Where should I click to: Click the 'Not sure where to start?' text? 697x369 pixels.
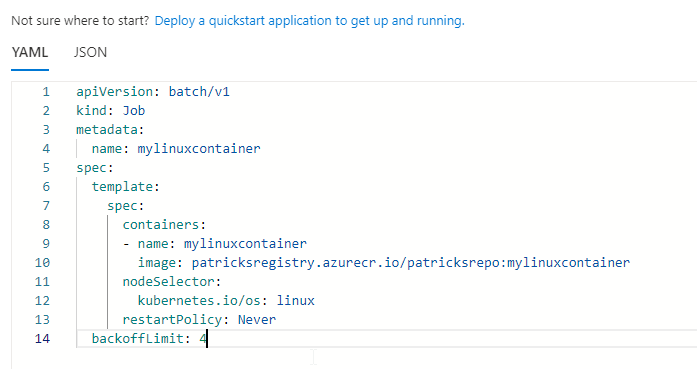pos(80,21)
